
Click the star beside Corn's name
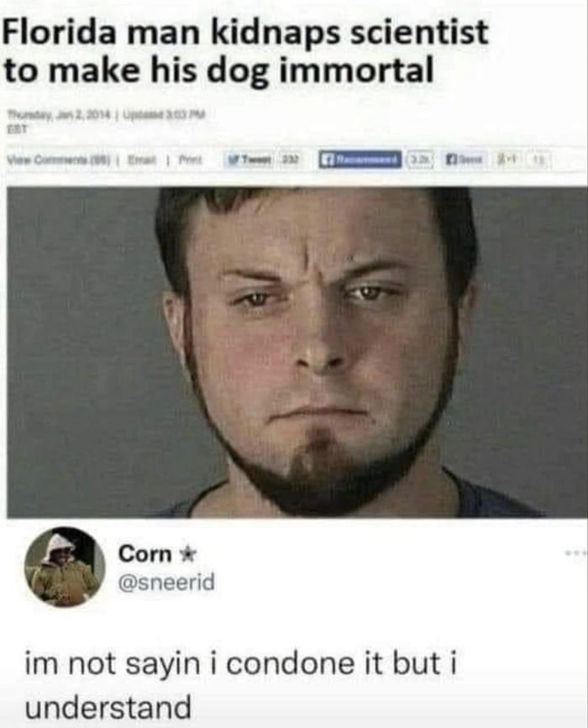pyautogui.click(x=187, y=554)
